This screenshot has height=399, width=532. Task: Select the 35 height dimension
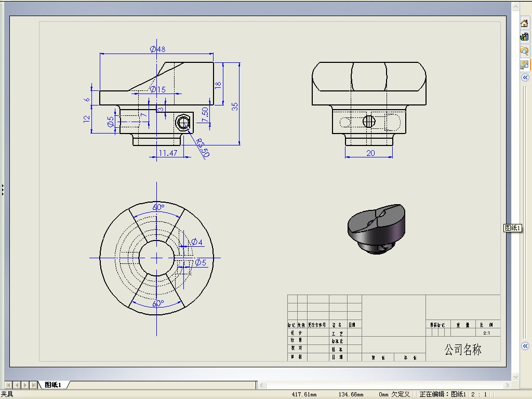[234, 107]
